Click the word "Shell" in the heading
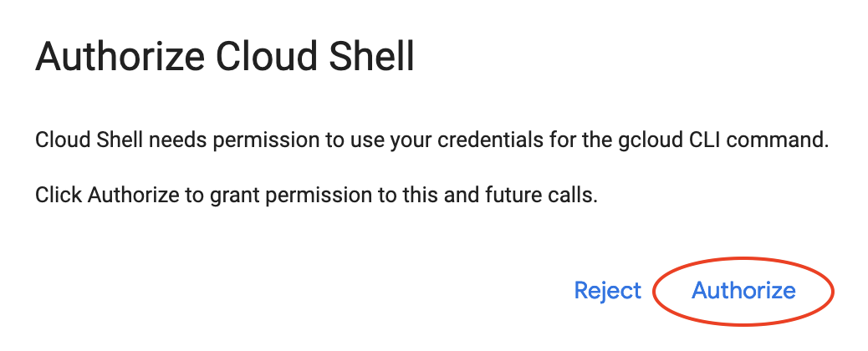 tap(369, 59)
